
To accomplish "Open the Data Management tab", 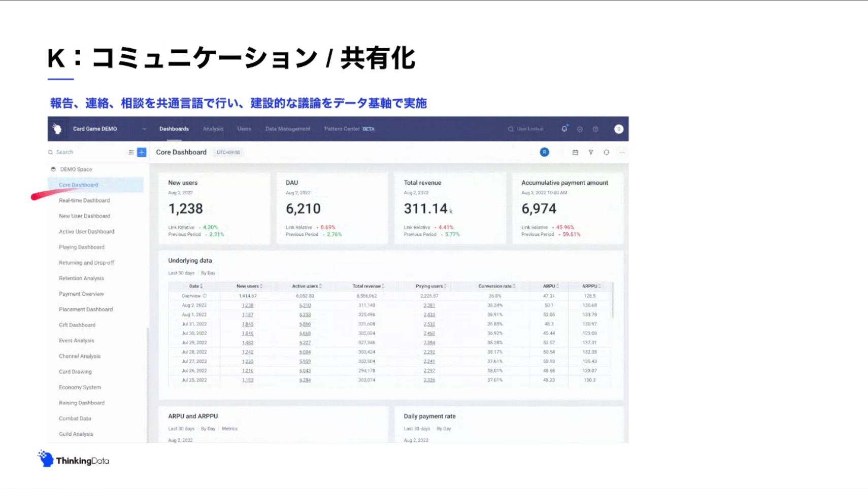I will point(288,129).
